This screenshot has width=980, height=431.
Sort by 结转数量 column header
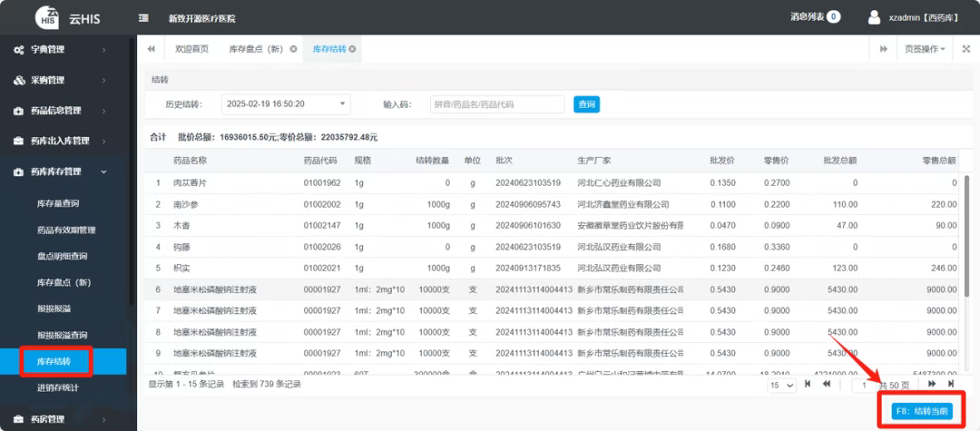(x=433, y=161)
